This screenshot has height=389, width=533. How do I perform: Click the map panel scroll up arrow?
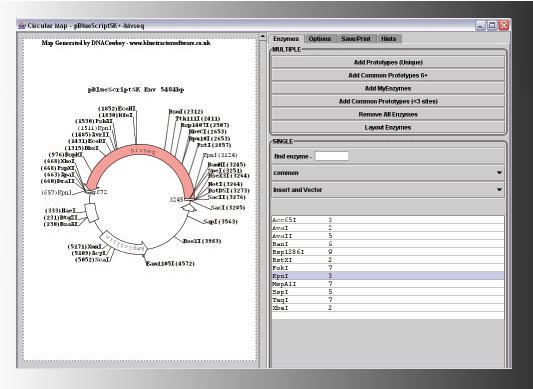[x=263, y=37]
